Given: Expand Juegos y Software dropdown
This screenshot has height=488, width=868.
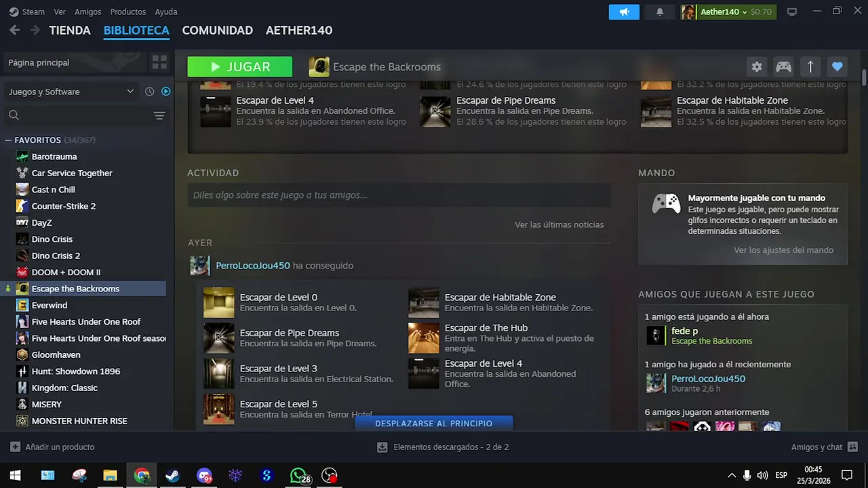Looking at the screenshot, I should pyautogui.click(x=71, y=91).
